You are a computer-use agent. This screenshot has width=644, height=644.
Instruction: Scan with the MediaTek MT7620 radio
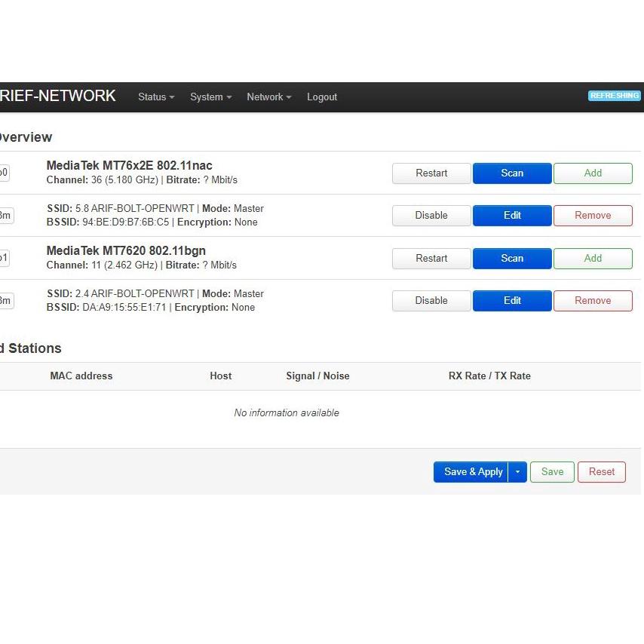[512, 258]
